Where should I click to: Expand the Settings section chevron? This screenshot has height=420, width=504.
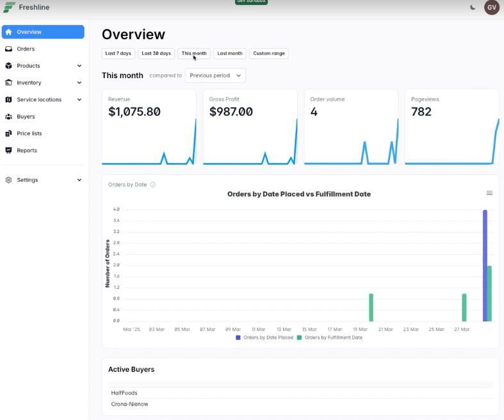pyautogui.click(x=79, y=180)
